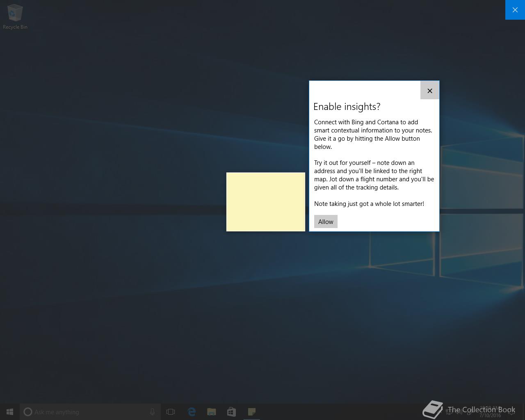Dismiss the Enable insights dialog with X
The height and width of the screenshot is (420, 525).
[x=429, y=90]
